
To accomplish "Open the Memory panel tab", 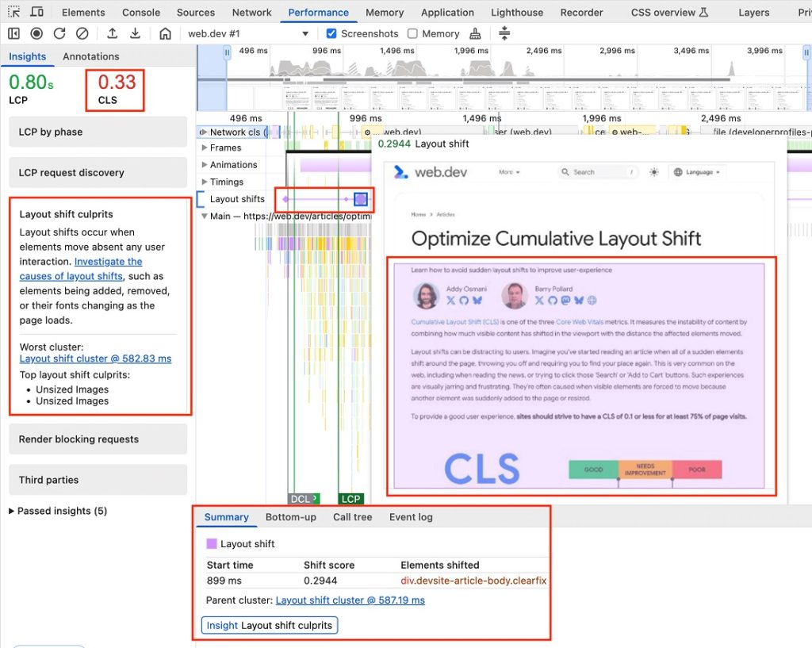I will pos(385,12).
